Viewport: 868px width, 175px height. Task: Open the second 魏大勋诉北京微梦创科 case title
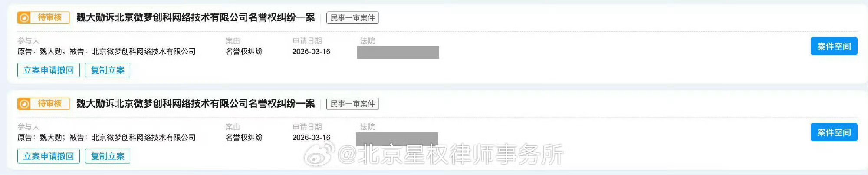[x=196, y=104]
